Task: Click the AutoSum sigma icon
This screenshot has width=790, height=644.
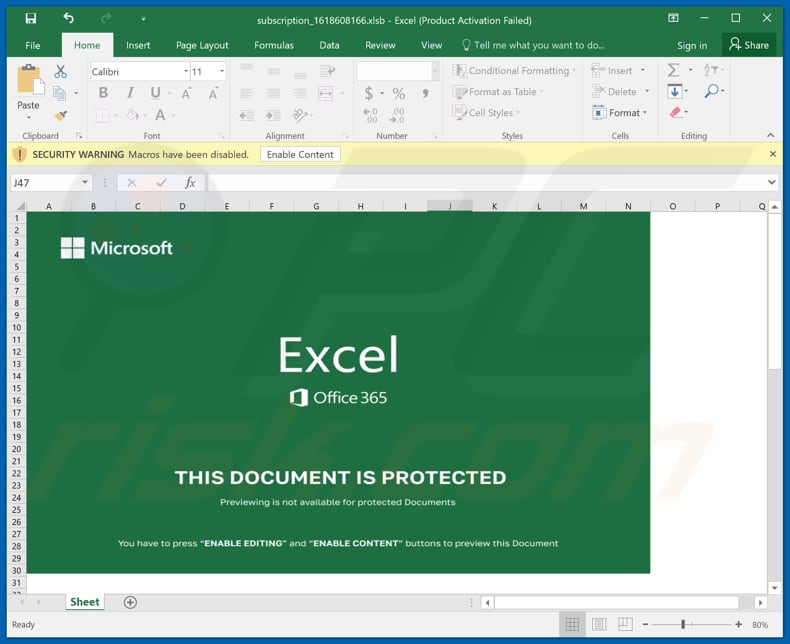Action: 674,70
